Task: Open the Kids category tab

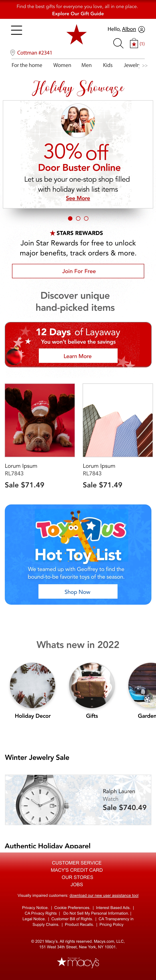Action: 108,65
